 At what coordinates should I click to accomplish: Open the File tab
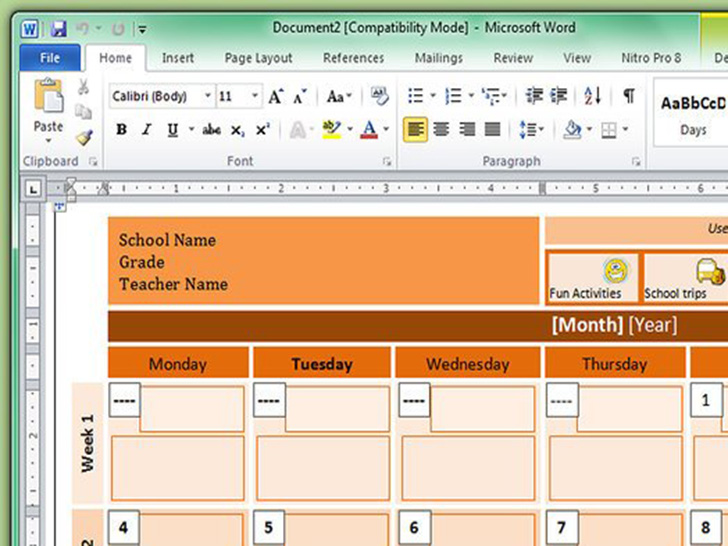click(x=50, y=58)
